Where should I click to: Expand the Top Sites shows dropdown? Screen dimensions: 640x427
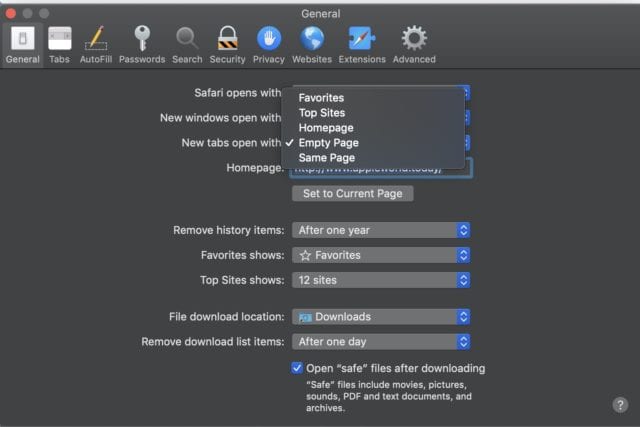(x=381, y=280)
